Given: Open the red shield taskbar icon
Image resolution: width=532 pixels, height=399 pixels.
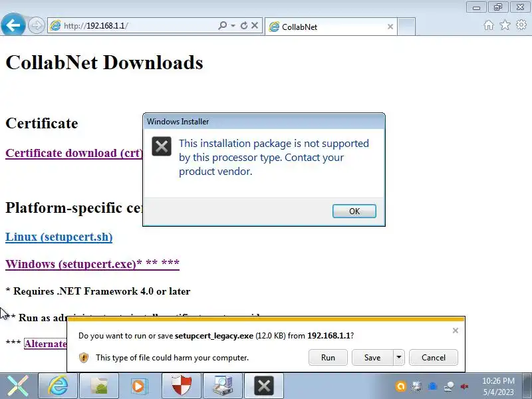Looking at the screenshot, I should (x=182, y=386).
